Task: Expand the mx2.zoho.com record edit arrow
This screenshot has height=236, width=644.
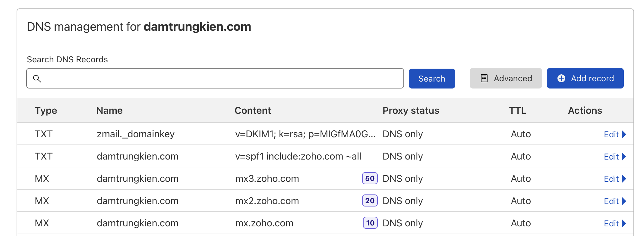Action: (x=624, y=201)
